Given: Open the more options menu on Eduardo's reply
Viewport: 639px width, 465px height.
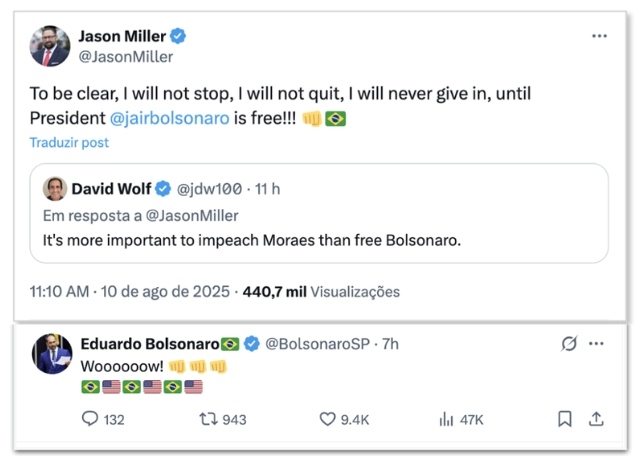Looking at the screenshot, I should [x=598, y=344].
